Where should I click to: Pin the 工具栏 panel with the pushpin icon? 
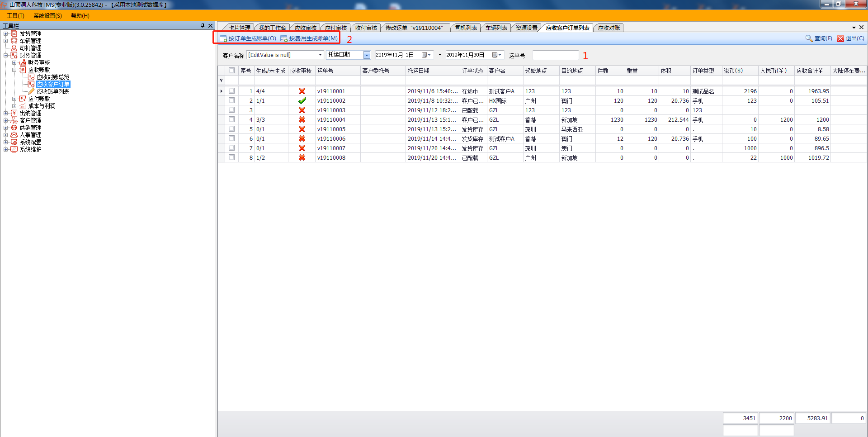tap(203, 26)
